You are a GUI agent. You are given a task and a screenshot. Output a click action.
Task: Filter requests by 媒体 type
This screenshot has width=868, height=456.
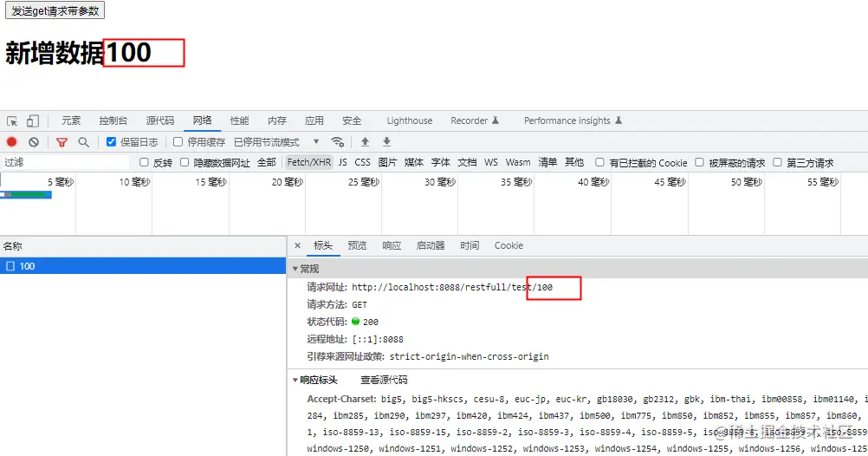pos(413,162)
